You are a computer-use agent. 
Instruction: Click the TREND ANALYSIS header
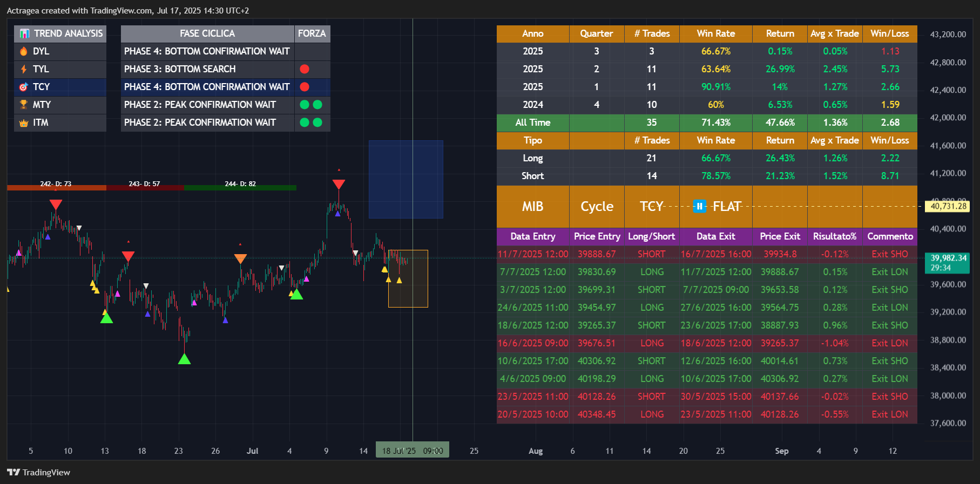(60, 33)
